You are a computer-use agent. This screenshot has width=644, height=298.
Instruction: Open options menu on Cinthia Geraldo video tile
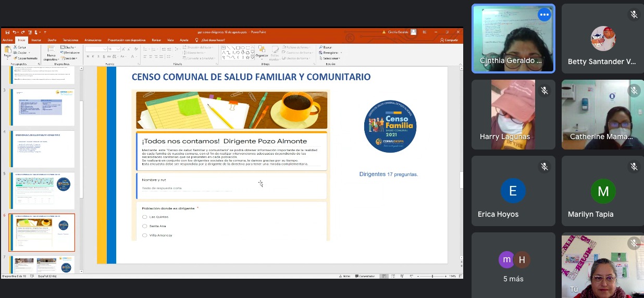544,15
